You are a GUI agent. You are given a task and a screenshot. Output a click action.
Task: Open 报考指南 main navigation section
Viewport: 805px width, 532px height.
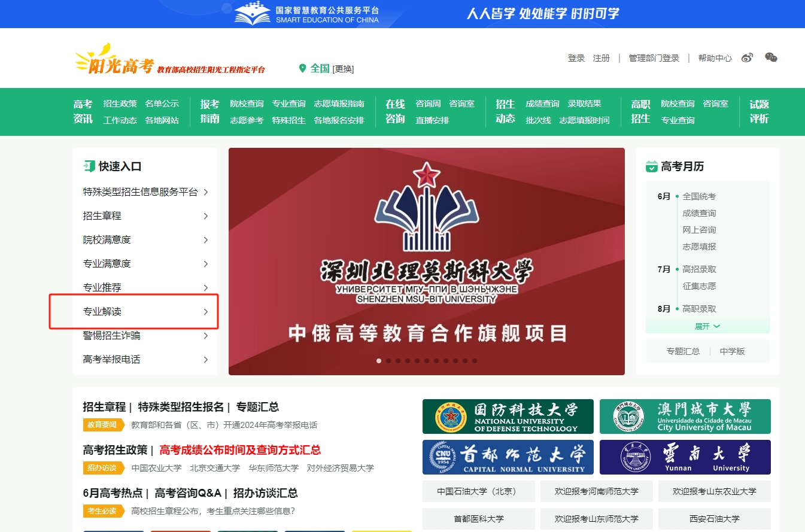point(210,111)
